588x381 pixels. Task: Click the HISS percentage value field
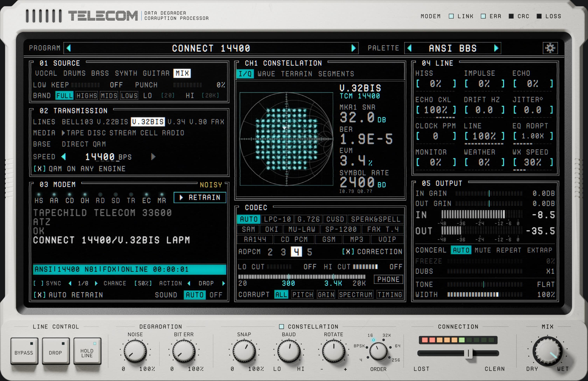[436, 84]
